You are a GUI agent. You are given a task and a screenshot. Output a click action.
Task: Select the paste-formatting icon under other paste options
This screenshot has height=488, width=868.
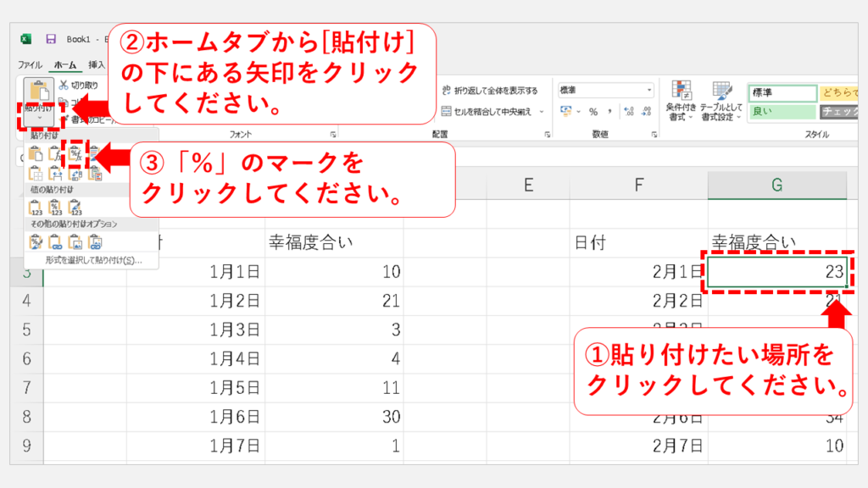point(36,242)
